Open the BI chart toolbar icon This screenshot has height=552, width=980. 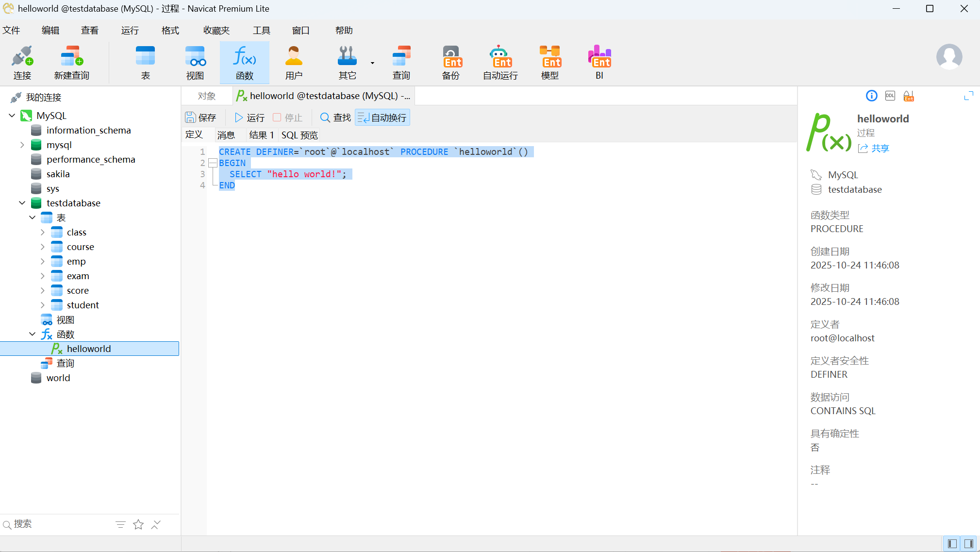pos(599,56)
